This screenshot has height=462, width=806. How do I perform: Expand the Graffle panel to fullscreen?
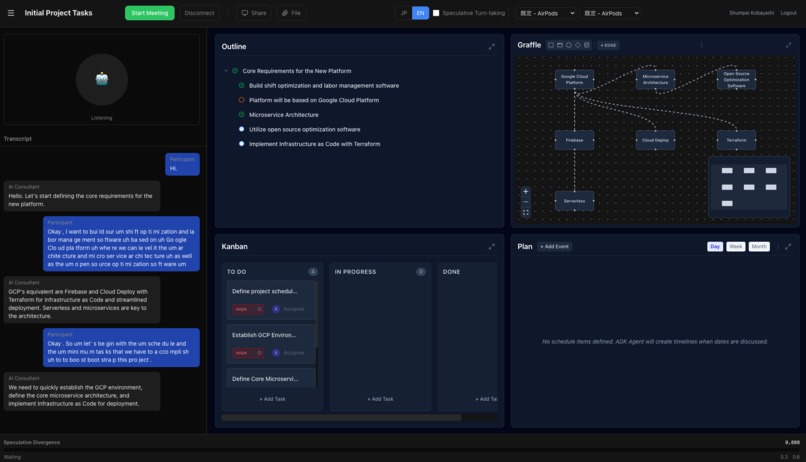[788, 45]
